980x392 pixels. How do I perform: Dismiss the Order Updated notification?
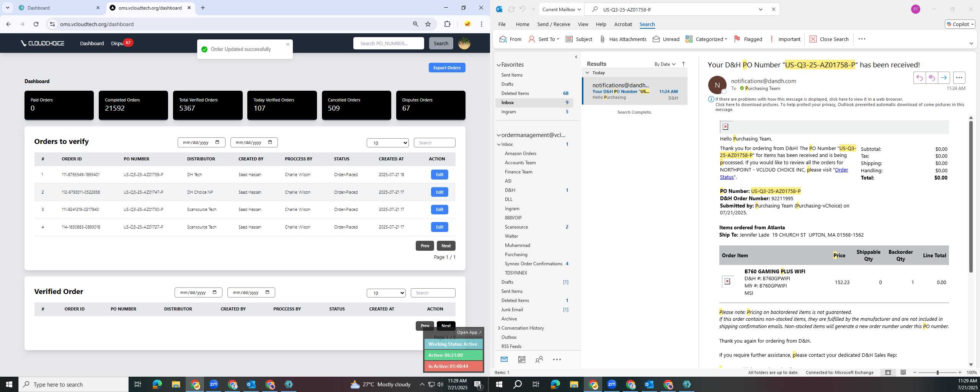tap(288, 44)
